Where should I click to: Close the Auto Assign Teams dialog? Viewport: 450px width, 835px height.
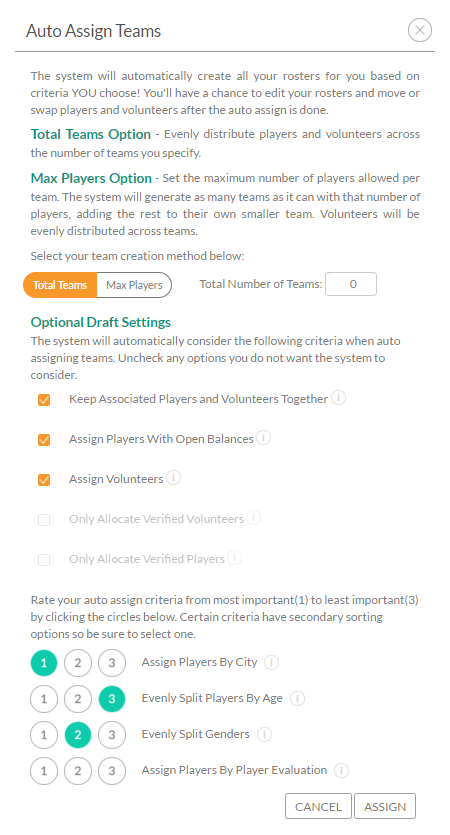(420, 30)
